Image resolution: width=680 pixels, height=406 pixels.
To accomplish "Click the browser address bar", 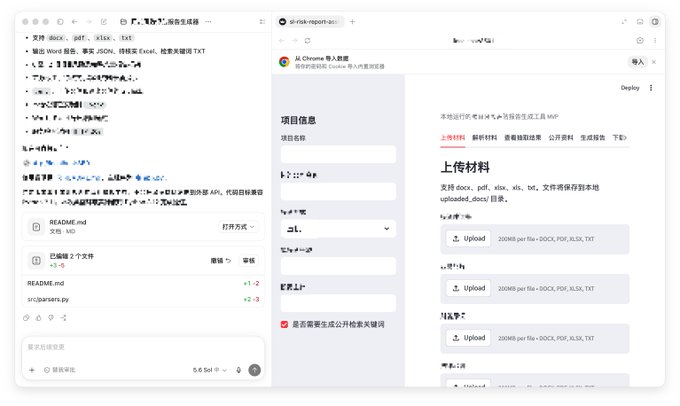I will tap(473, 40).
